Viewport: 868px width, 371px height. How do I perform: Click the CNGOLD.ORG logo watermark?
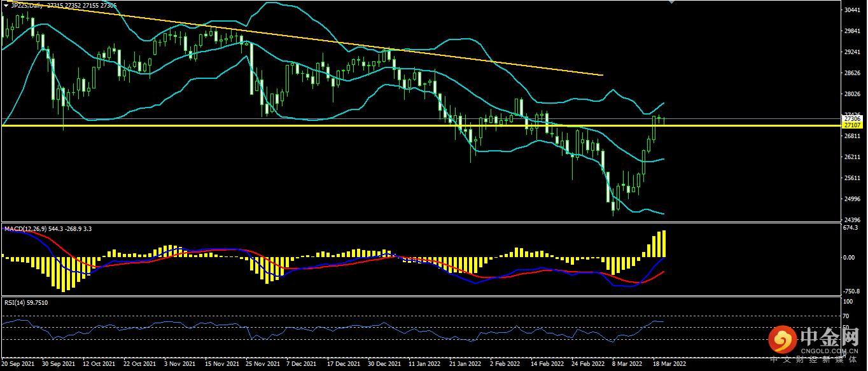[815, 344]
